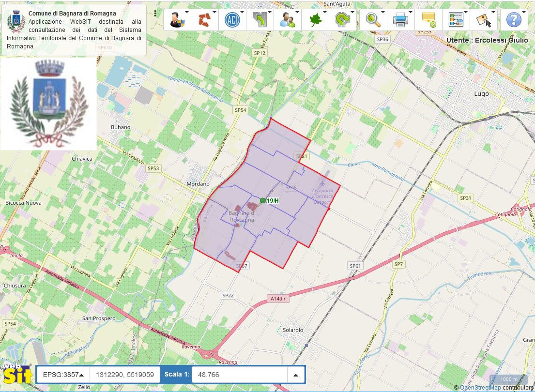The height and width of the screenshot is (392, 535).
Task: Click the small municipality crest in the header
Action: (x=16, y=21)
